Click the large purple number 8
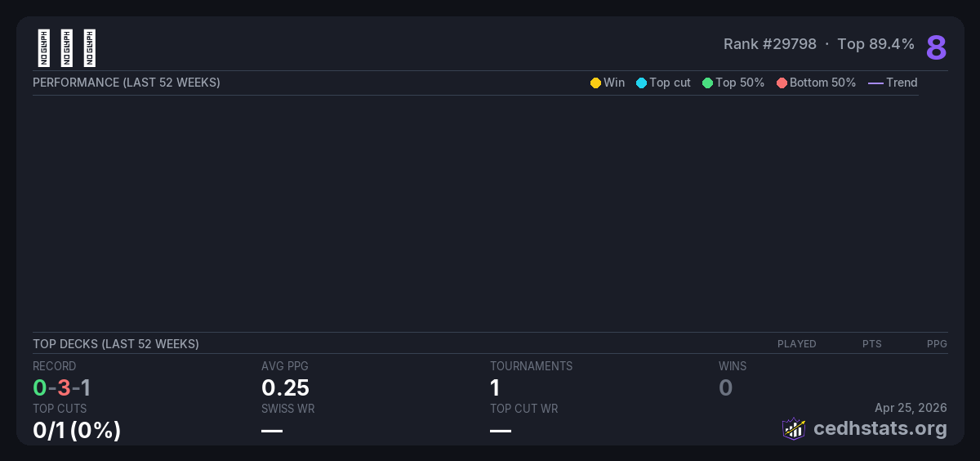Viewport: 980px width, 461px height. coord(936,48)
